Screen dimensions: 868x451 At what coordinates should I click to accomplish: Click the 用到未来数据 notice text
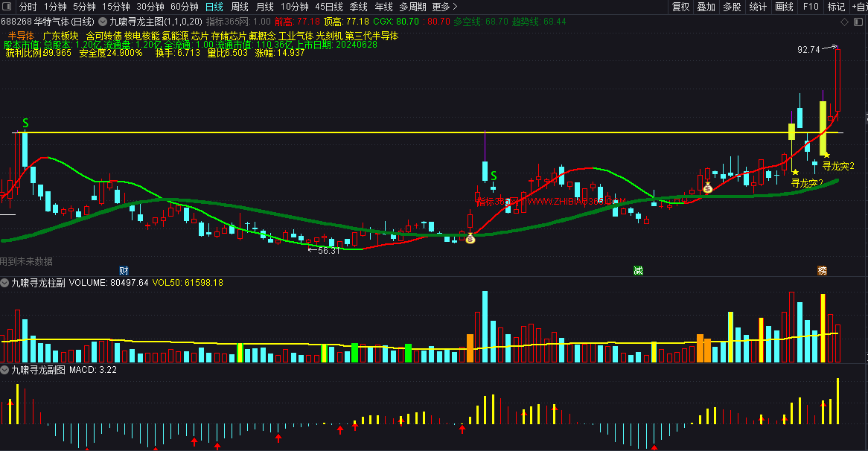point(27,261)
